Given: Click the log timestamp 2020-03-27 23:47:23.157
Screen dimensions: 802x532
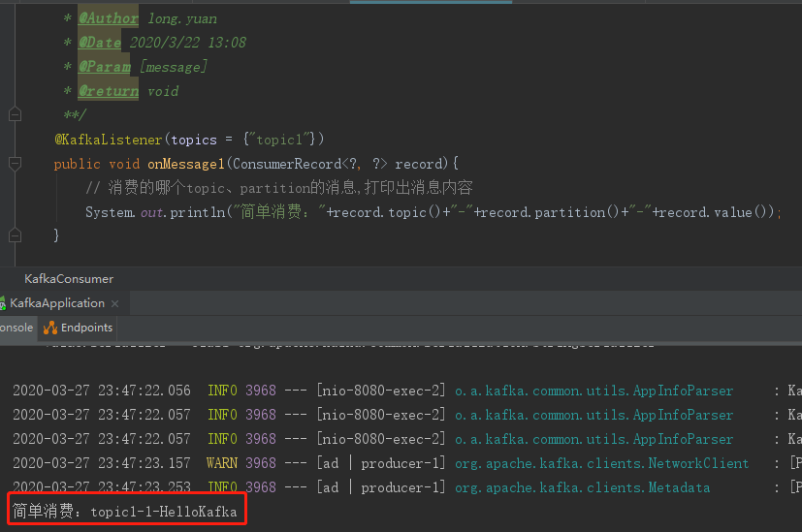Looking at the screenshot, I should [101, 463].
